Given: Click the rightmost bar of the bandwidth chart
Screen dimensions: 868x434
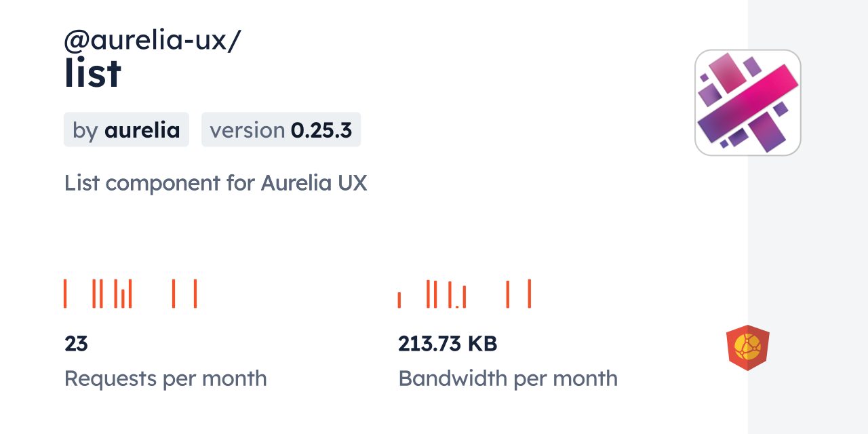Looking at the screenshot, I should tap(529, 294).
